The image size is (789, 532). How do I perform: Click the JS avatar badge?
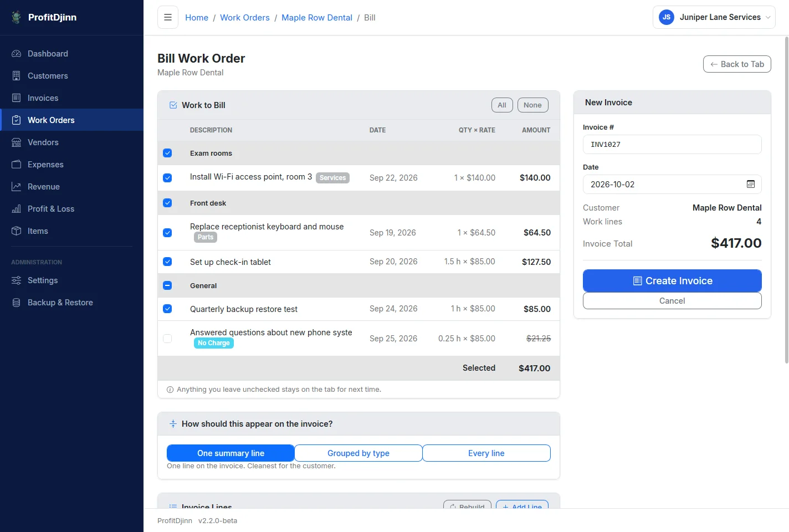click(x=667, y=17)
